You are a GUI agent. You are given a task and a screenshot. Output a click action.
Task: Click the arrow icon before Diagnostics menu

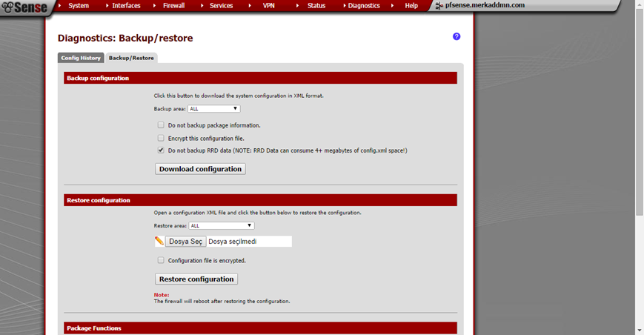pyautogui.click(x=342, y=6)
